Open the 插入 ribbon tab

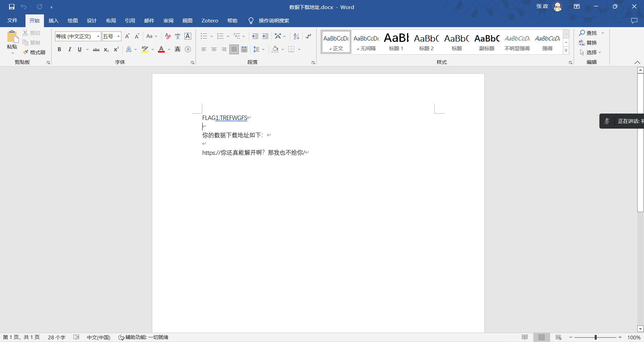point(53,21)
